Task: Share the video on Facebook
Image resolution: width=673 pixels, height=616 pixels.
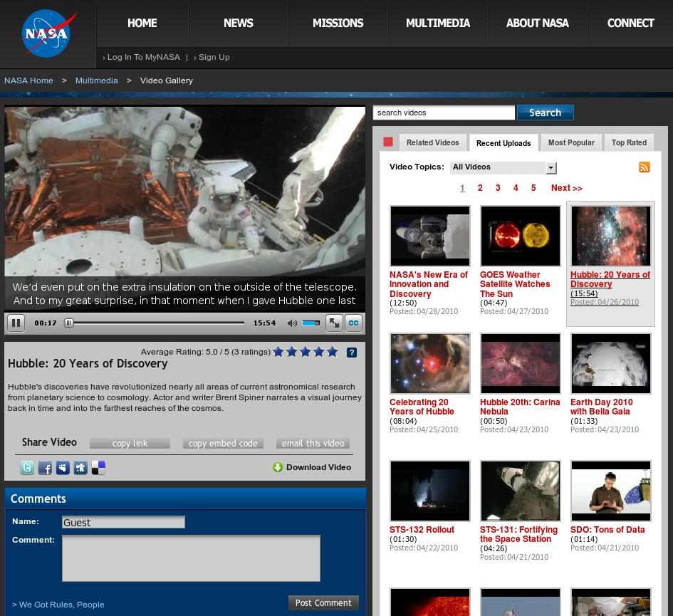Action: click(45, 468)
